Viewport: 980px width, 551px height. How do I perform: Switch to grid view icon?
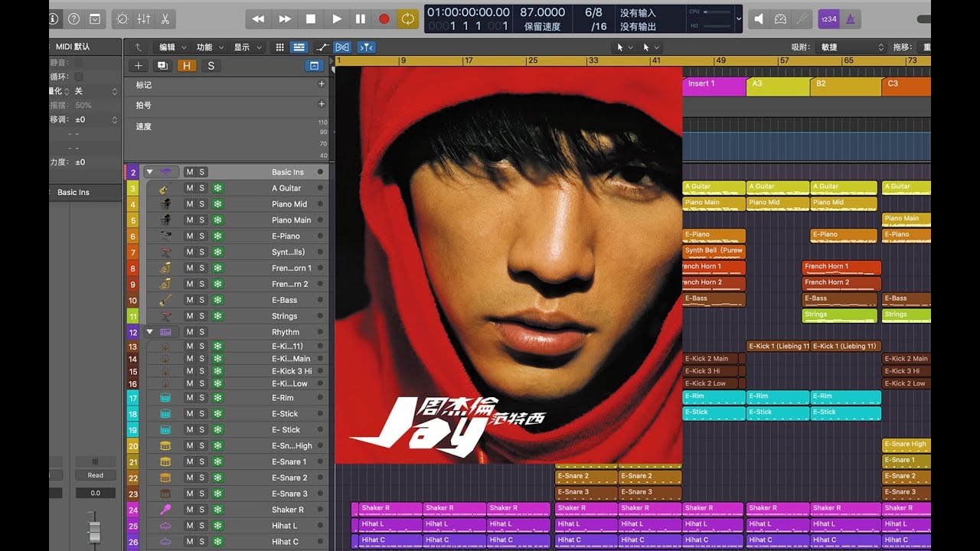coord(280,47)
